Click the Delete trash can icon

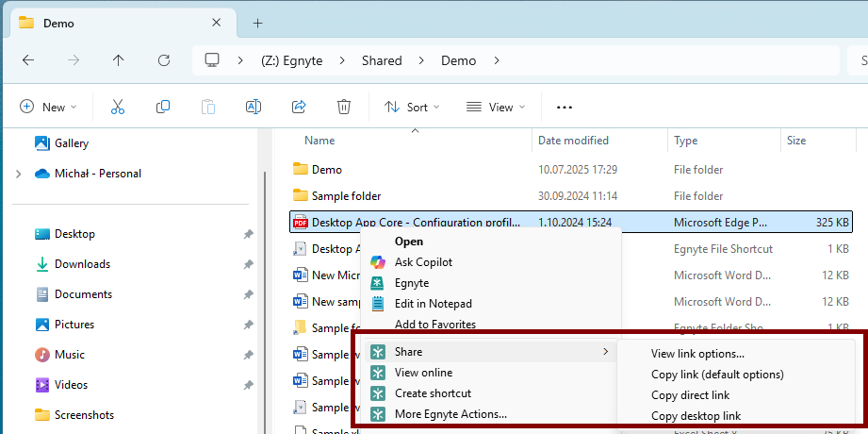tap(344, 107)
